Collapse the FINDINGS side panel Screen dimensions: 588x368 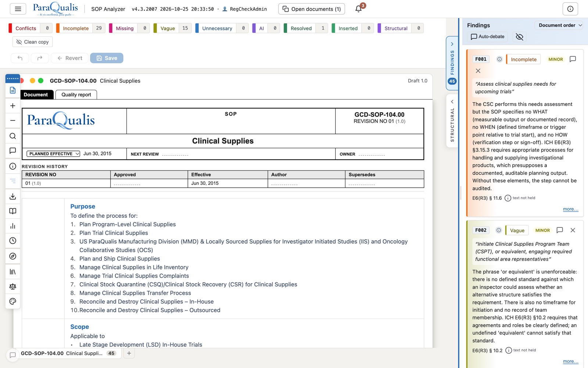[452, 63]
